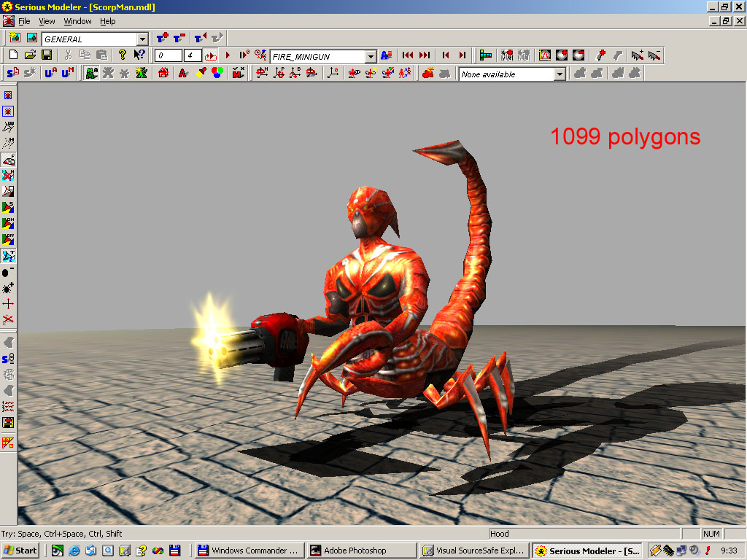
Task: Click the blue S script icon
Action: [13, 73]
